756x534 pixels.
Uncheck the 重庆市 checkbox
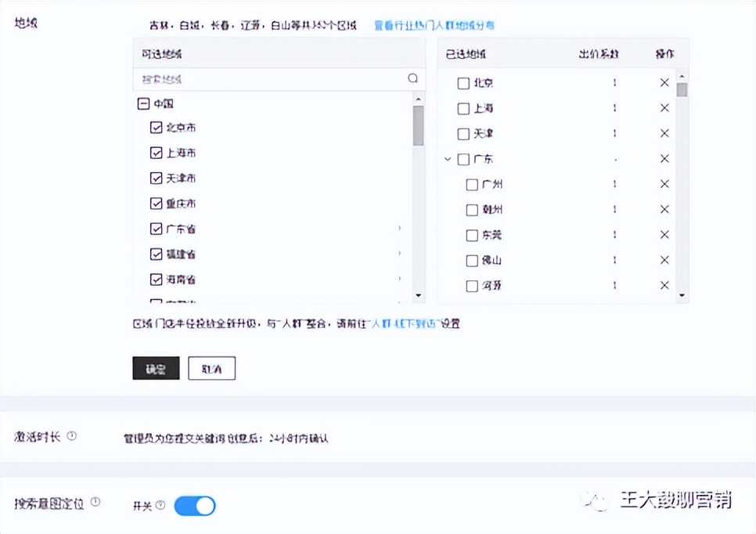coord(157,203)
